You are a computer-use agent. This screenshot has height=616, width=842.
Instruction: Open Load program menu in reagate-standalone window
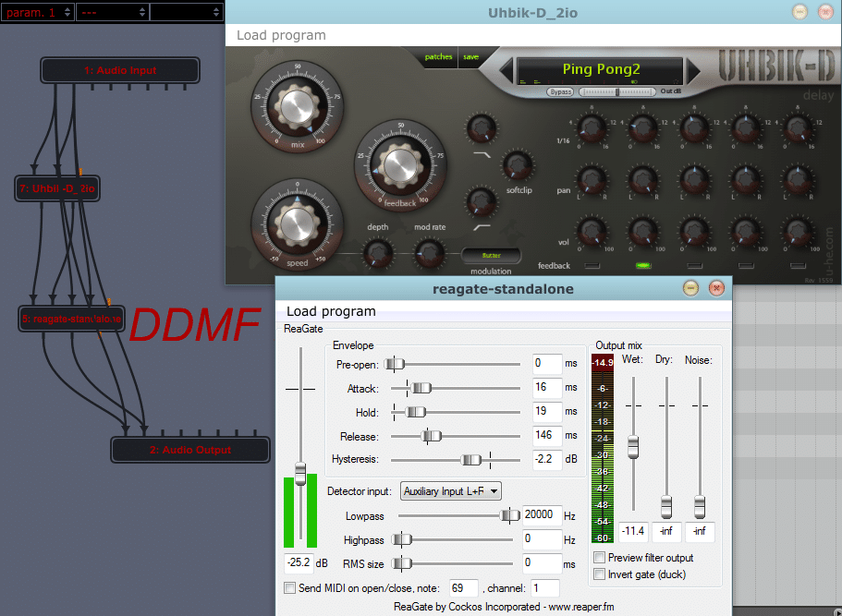click(x=331, y=311)
